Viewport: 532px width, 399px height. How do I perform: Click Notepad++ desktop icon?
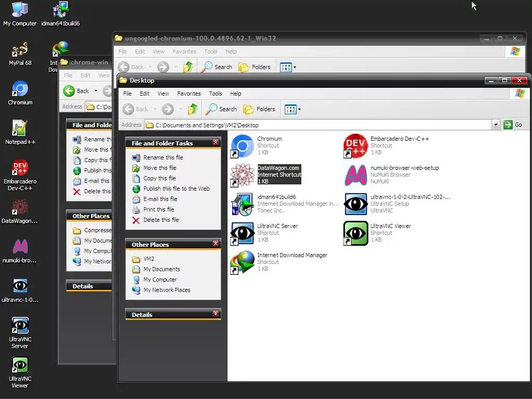pyautogui.click(x=20, y=132)
